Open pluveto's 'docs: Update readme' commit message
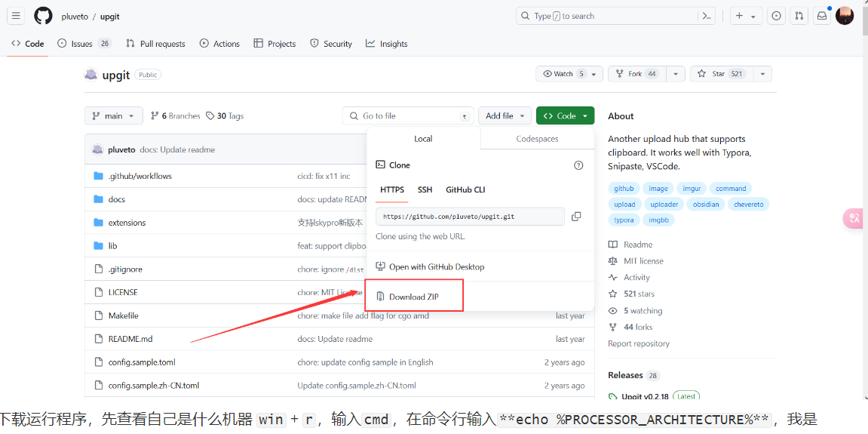The height and width of the screenshot is (434, 868). pos(177,149)
